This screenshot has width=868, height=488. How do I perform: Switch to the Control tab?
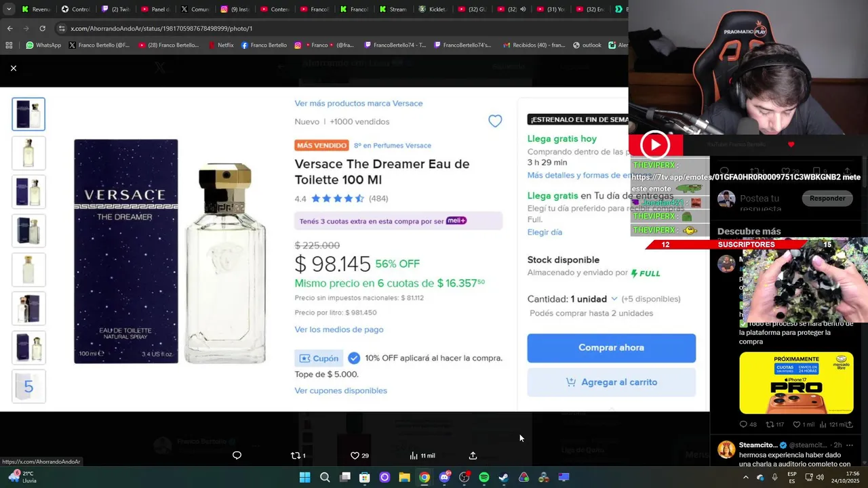click(76, 9)
